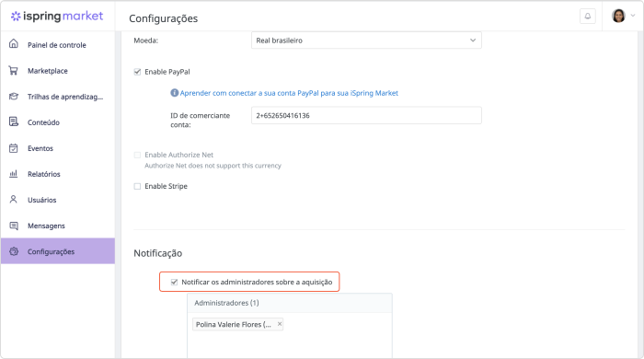Open the Marketplace section
Screen dimensions: 644x359
(57, 71)
